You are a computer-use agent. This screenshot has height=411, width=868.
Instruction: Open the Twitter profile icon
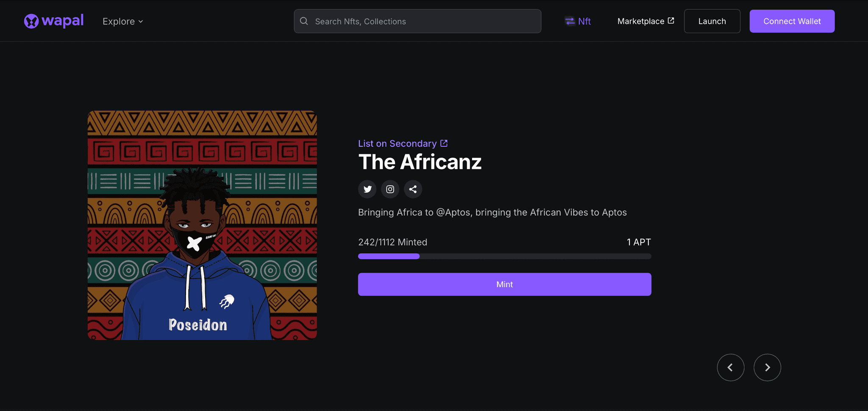pyautogui.click(x=367, y=189)
